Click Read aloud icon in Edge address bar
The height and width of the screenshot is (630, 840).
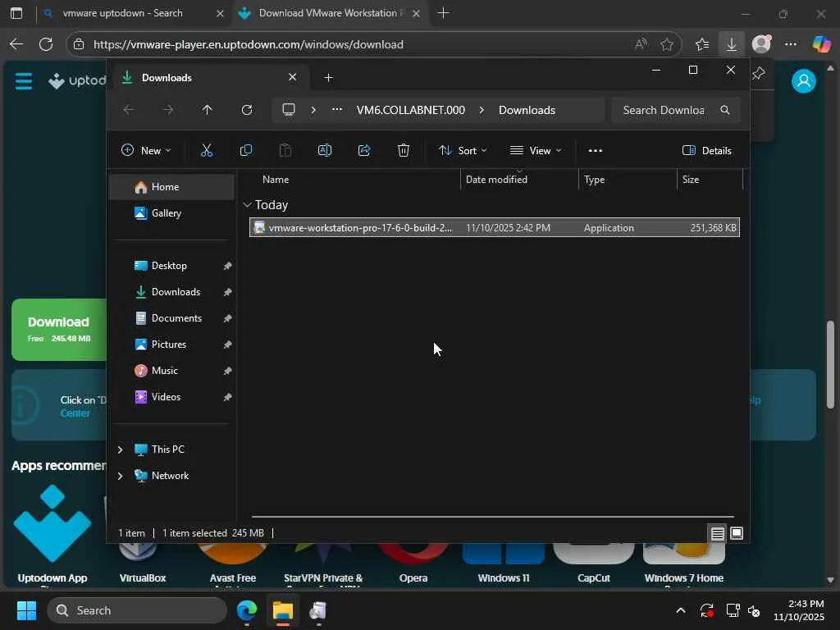641,44
